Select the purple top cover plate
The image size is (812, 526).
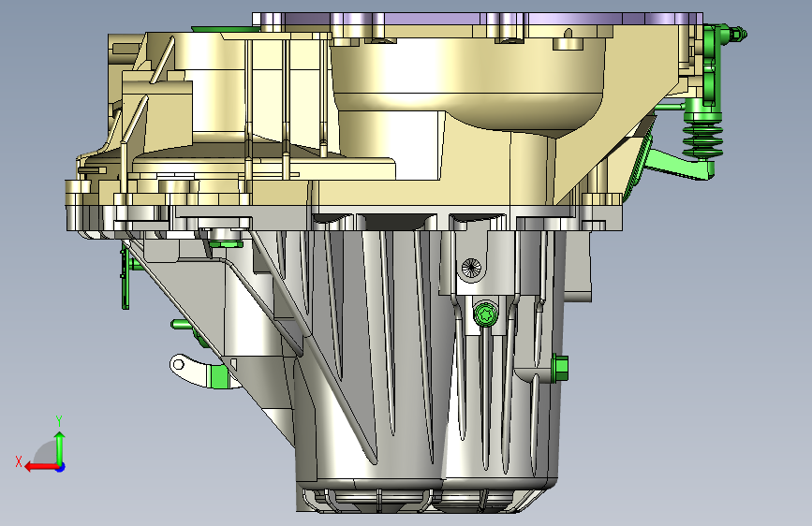click(x=478, y=19)
